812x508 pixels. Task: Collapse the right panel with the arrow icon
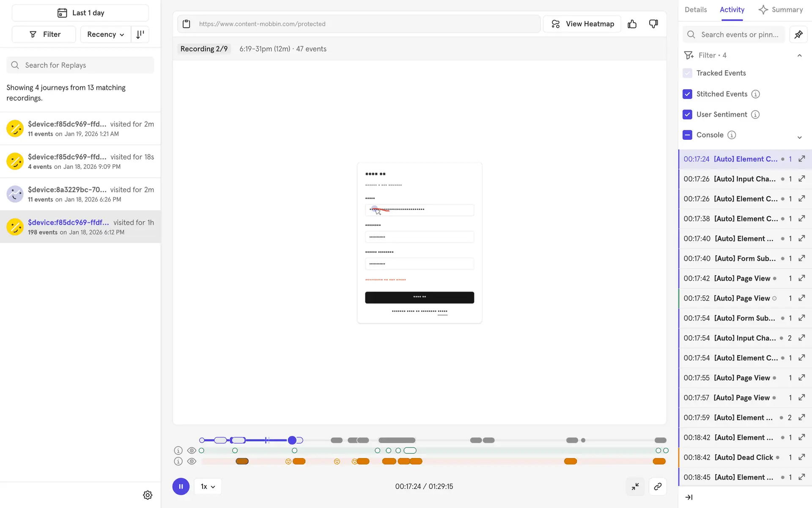pyautogui.click(x=689, y=497)
